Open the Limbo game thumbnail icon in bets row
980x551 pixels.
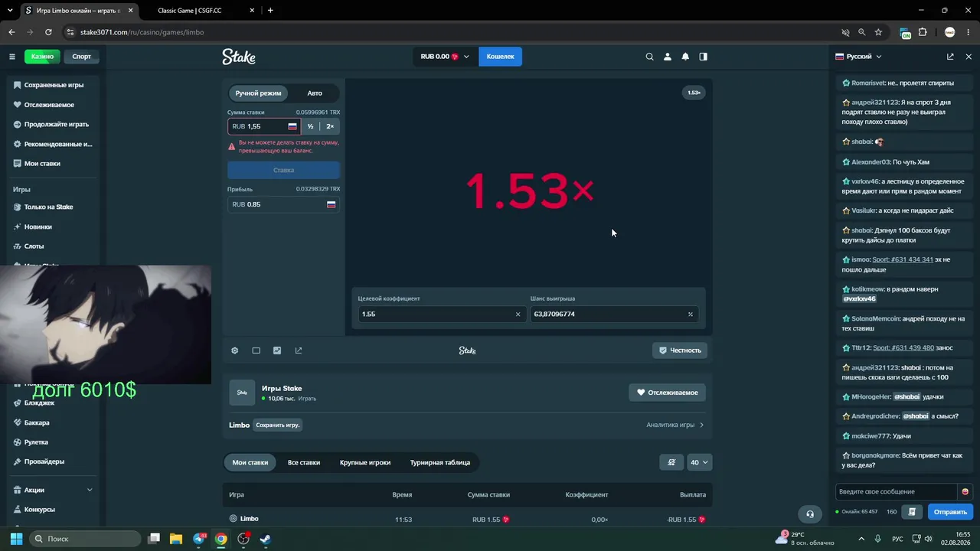tap(234, 519)
